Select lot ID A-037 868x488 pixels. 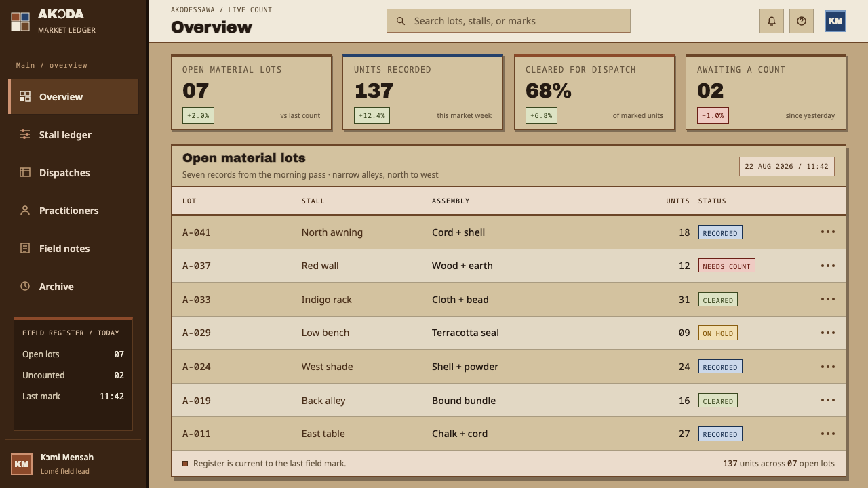pyautogui.click(x=197, y=266)
